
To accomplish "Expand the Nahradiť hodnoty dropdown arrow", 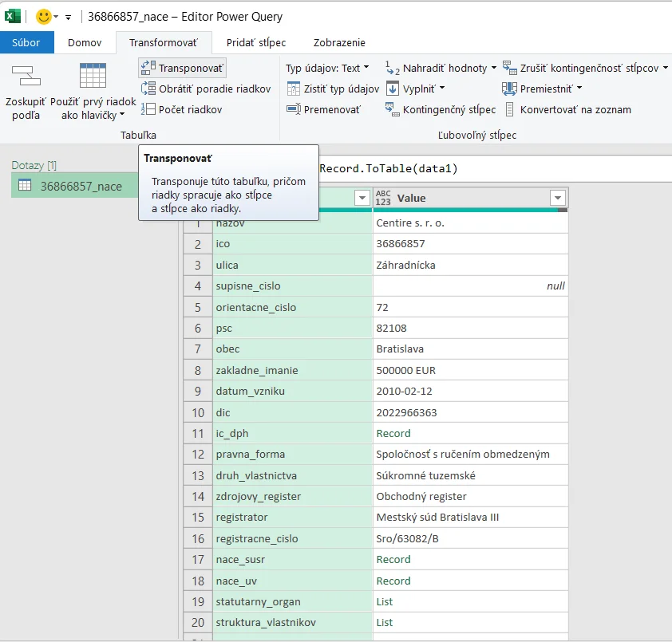I will coord(494,68).
